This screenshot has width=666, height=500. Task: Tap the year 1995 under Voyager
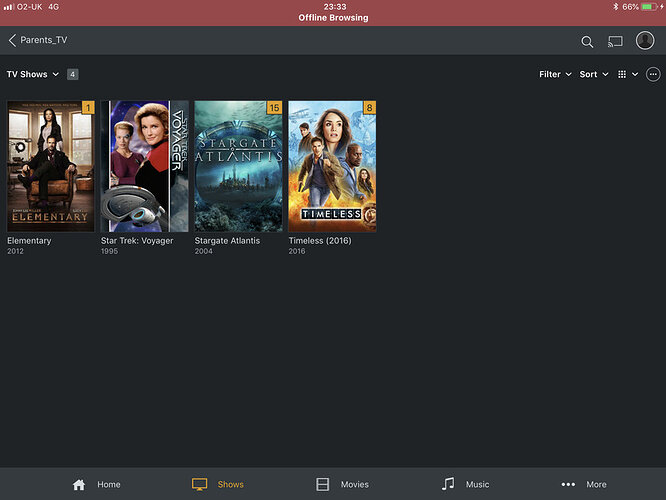pyautogui.click(x=110, y=251)
